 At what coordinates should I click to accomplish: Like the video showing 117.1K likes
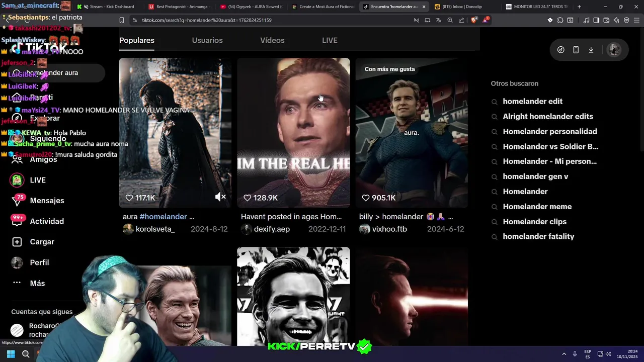129,198
